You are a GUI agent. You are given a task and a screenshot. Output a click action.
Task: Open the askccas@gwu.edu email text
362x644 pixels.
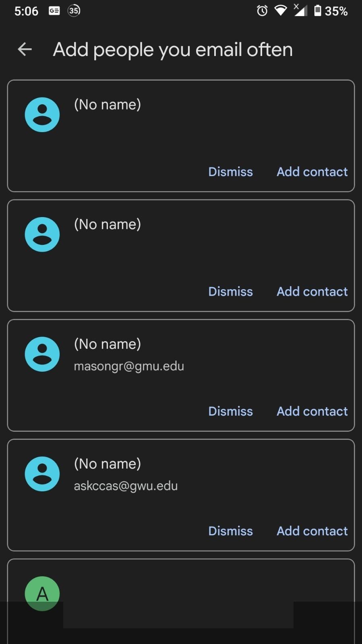[126, 486]
